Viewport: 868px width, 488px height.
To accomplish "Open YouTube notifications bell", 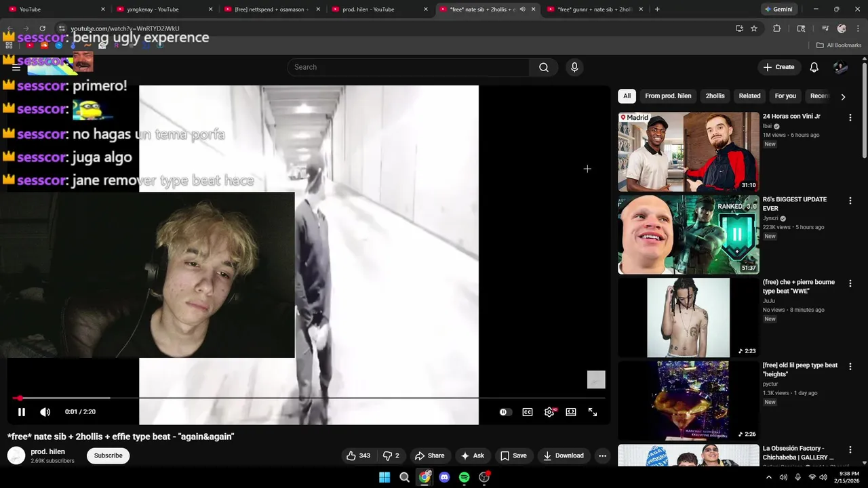I will point(814,67).
